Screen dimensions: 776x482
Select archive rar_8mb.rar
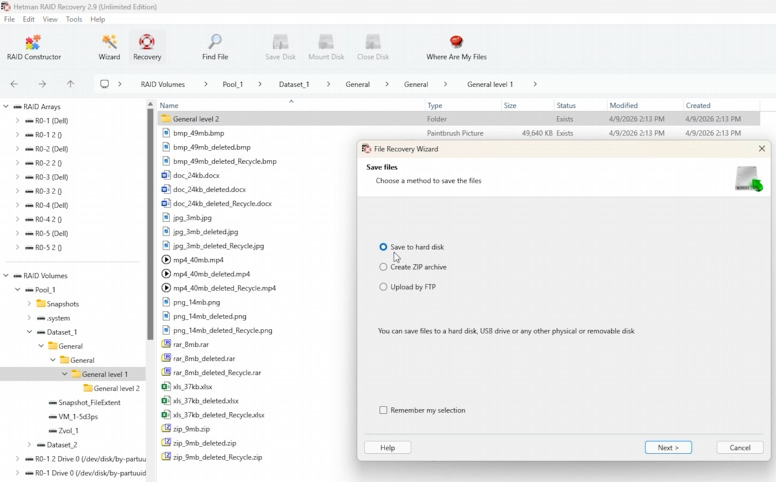coord(191,344)
